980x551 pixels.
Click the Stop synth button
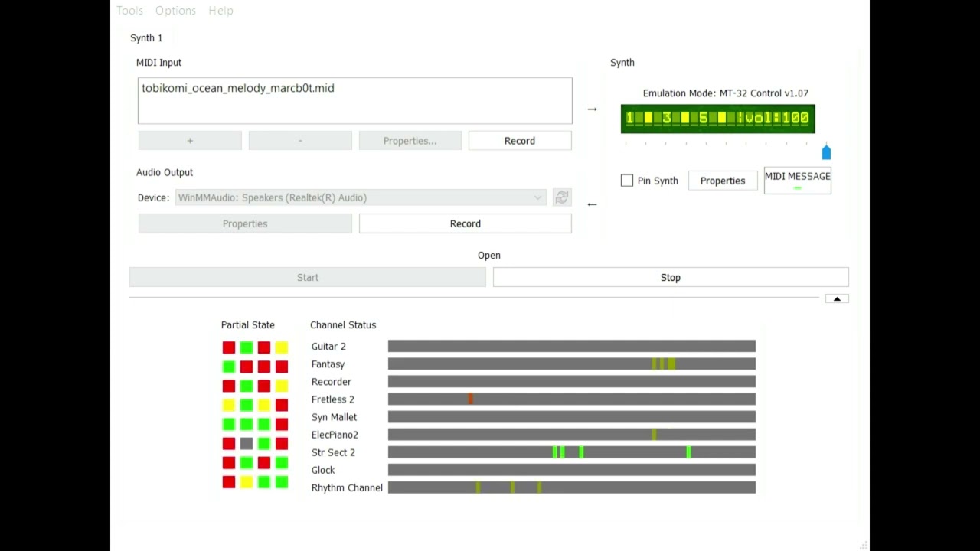[671, 277]
